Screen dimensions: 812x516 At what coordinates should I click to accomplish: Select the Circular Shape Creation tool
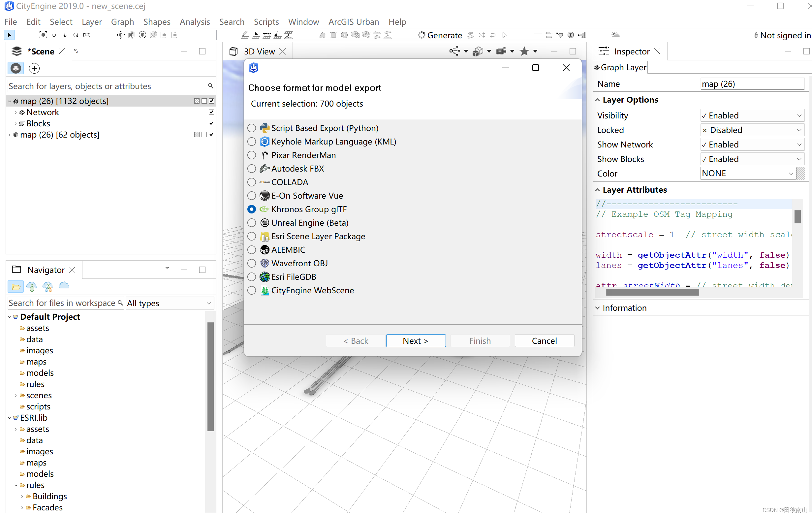click(344, 35)
